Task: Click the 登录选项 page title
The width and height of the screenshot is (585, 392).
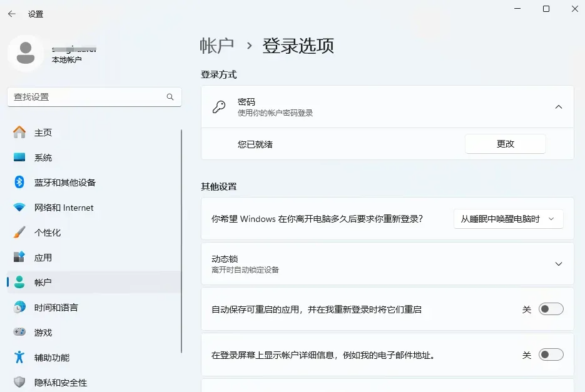Action: click(x=298, y=46)
